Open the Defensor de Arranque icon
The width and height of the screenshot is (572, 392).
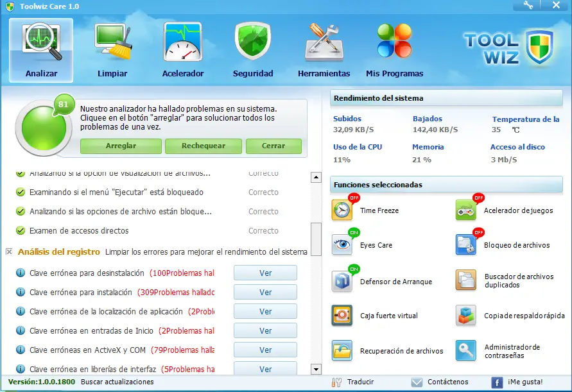[342, 281]
